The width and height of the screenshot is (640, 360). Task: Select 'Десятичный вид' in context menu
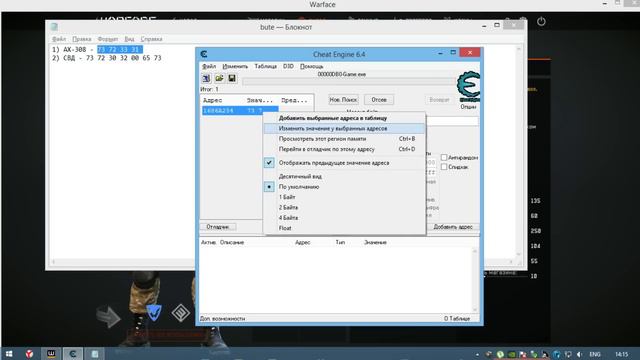pyautogui.click(x=344, y=176)
